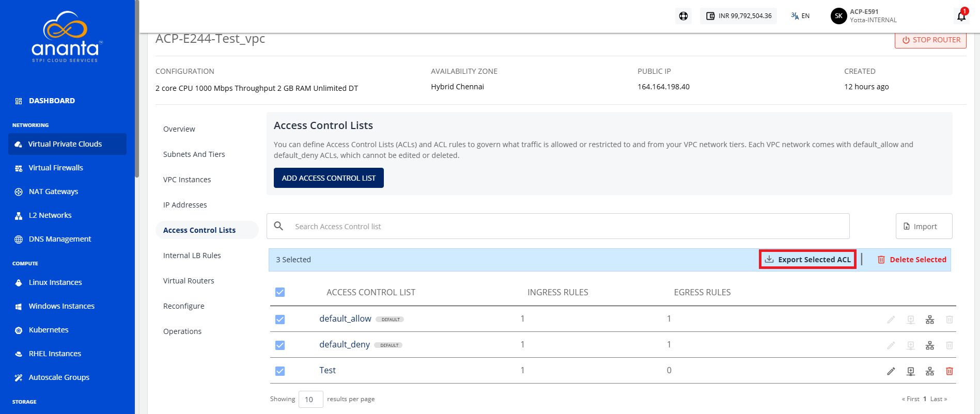
Task: Click the search magnifier icon
Action: tap(278, 226)
